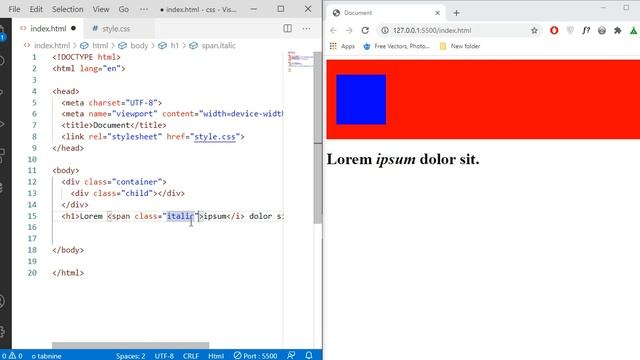Split the editor to the right
The height and width of the screenshot is (360, 640).
coord(287,28)
